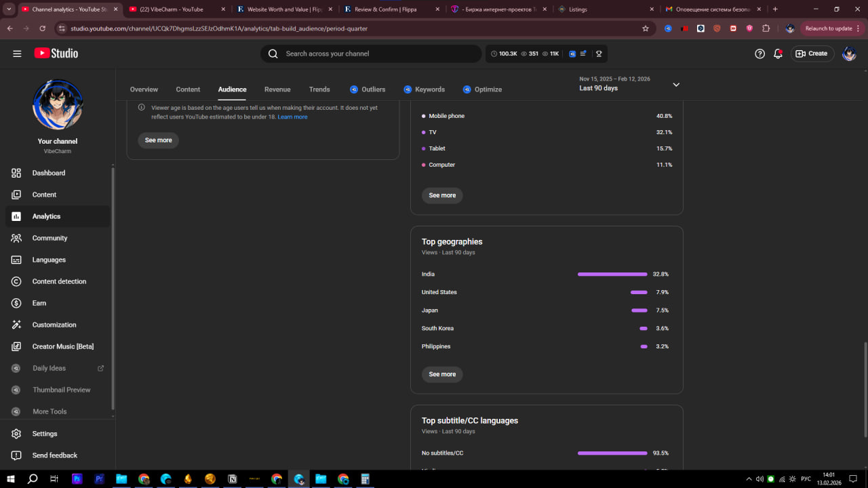Click the Search across your channel field
This screenshot has width=868, height=488.
point(371,54)
